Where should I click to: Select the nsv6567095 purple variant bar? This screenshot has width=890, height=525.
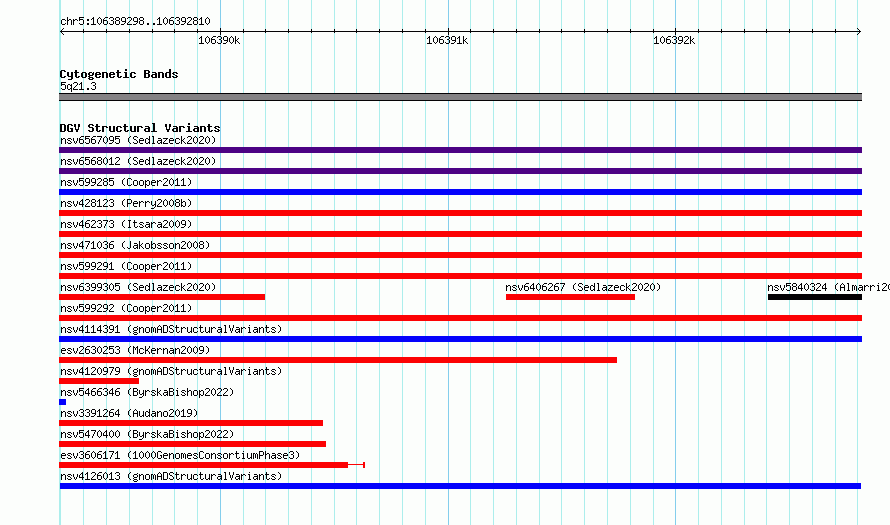tap(460, 150)
